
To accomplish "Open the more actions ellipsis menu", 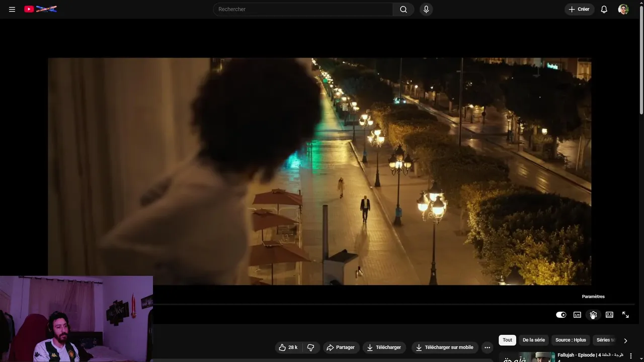I will [x=487, y=347].
